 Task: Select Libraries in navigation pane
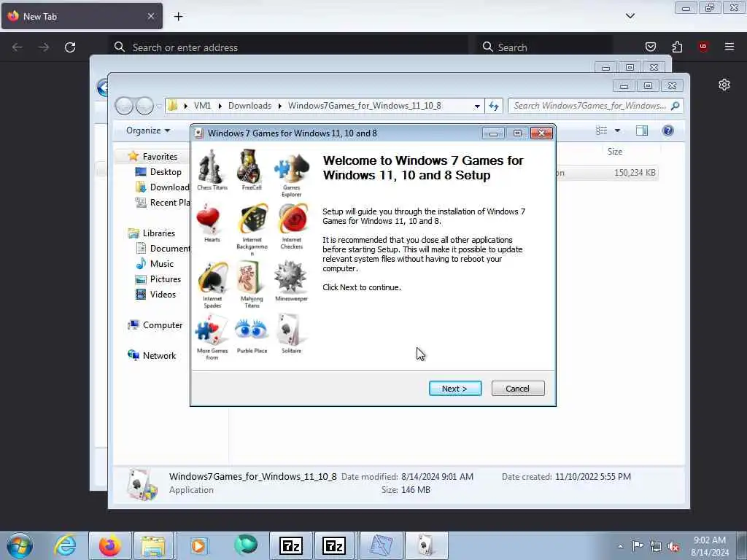158,233
